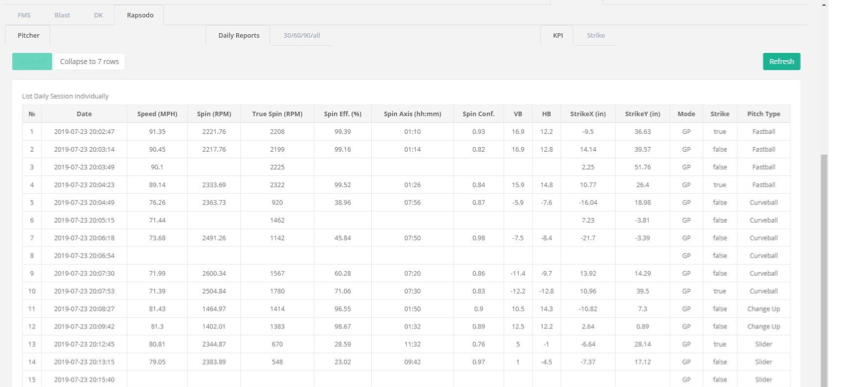The image size is (858, 387).
Task: Click spin efficiency value 99.16
Action: pos(343,149)
